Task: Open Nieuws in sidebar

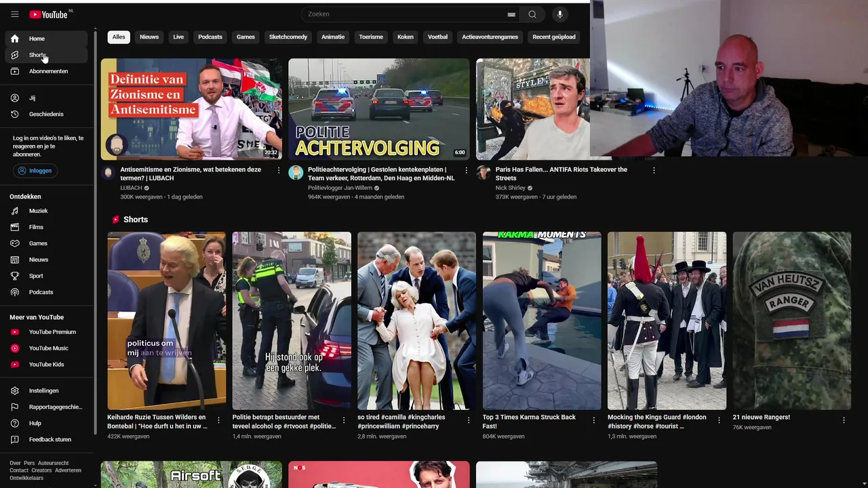Action: point(46,260)
